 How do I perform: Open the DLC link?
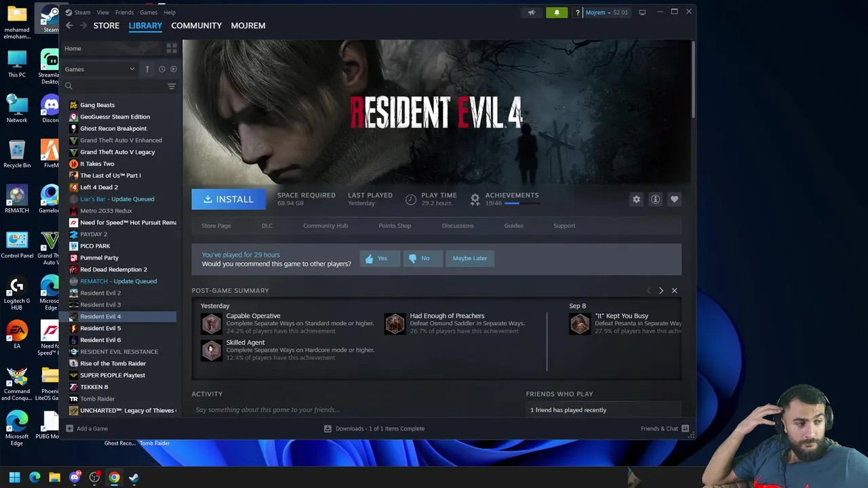[267, 226]
